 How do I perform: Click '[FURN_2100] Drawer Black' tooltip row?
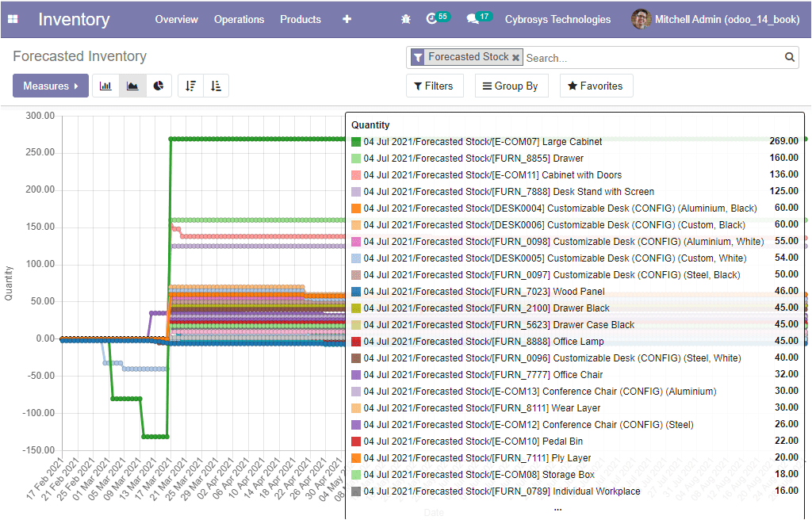pyautogui.click(x=575, y=308)
